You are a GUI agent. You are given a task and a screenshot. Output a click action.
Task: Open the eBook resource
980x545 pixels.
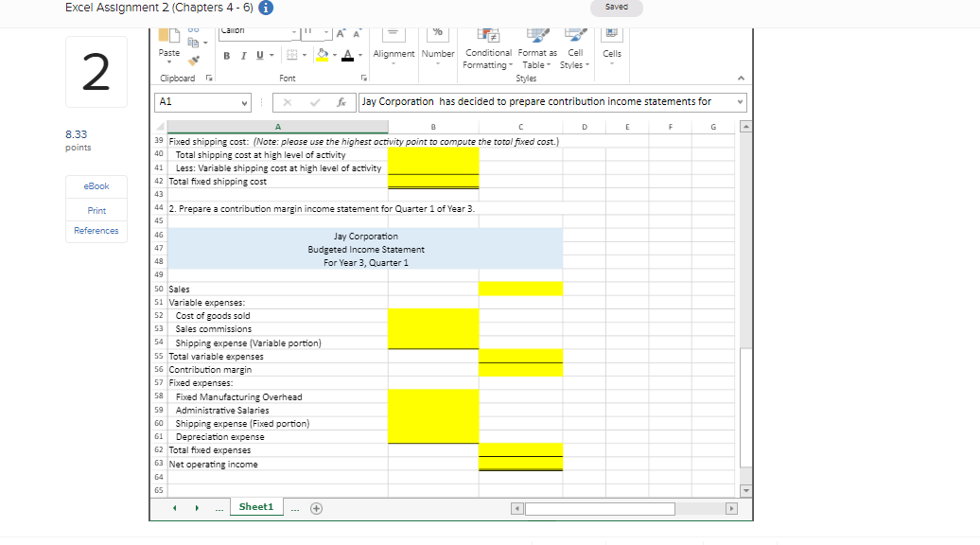(96, 186)
